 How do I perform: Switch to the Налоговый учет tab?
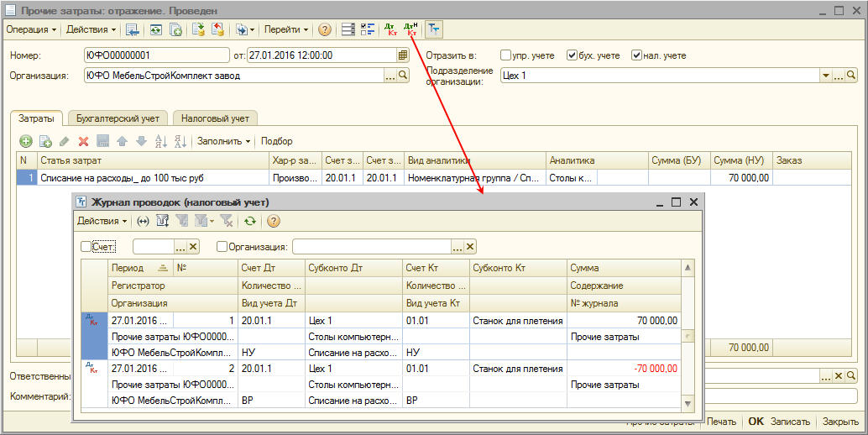click(x=216, y=118)
